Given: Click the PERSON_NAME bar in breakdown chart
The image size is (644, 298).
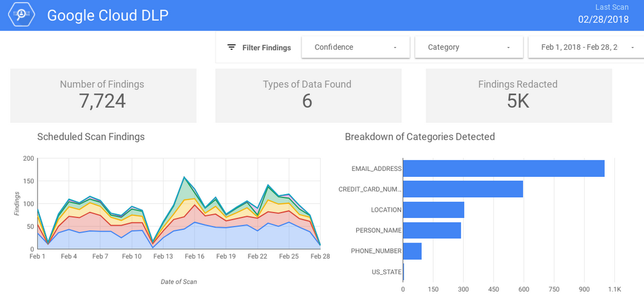Looking at the screenshot, I should (x=431, y=230).
